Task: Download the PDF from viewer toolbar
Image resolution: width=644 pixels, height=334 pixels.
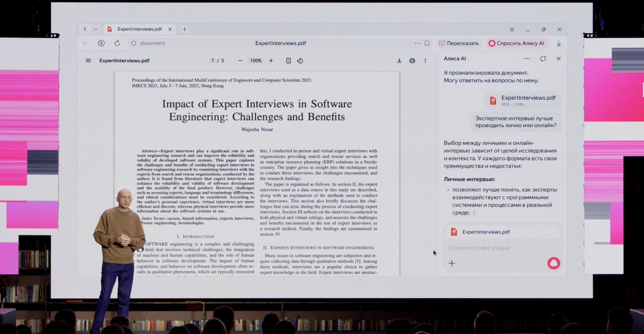Action: point(399,61)
